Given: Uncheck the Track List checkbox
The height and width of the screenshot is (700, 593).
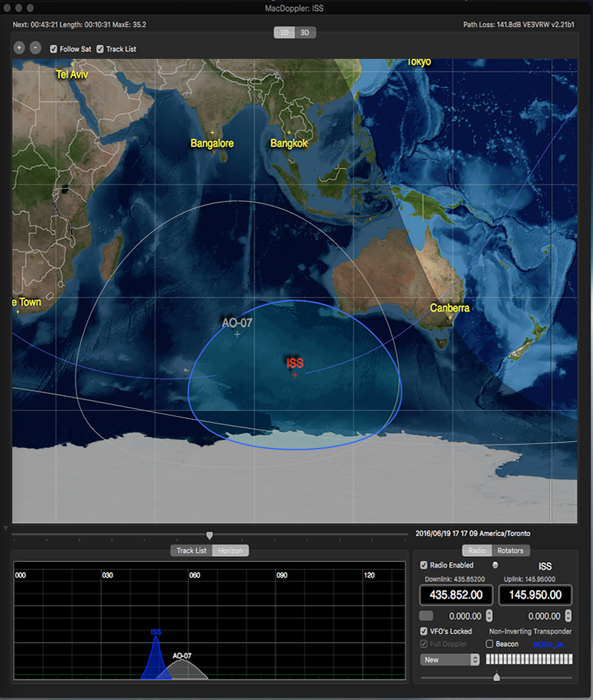Looking at the screenshot, I should point(100,49).
